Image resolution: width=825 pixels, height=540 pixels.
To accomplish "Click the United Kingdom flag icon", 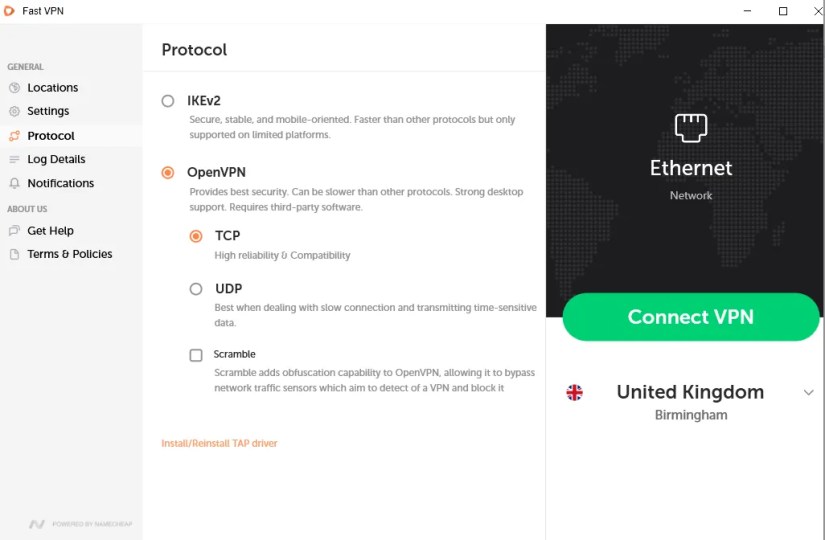I will point(575,393).
